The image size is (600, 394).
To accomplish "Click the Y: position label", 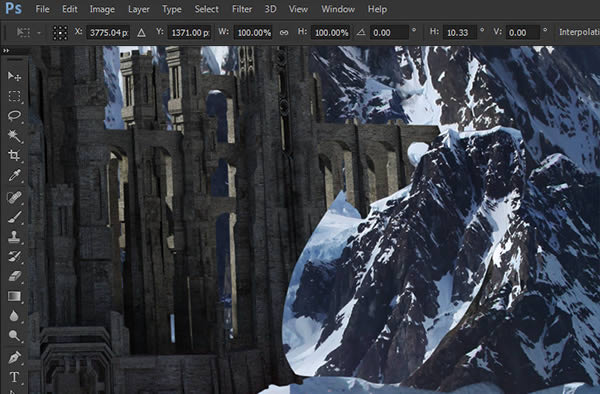I will click(x=160, y=32).
